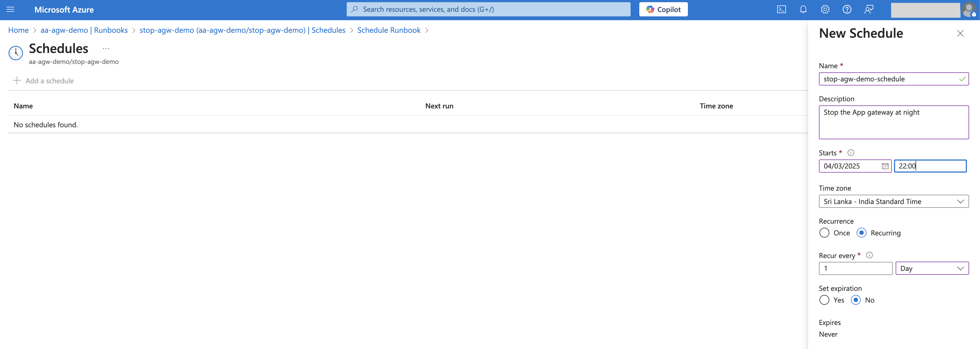Click Add a schedule

(43, 81)
